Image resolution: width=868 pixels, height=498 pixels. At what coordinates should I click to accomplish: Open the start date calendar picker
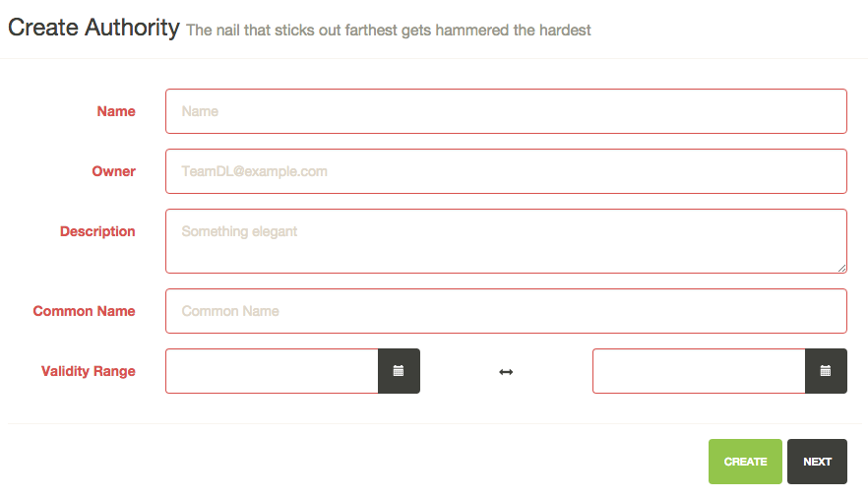coord(399,371)
